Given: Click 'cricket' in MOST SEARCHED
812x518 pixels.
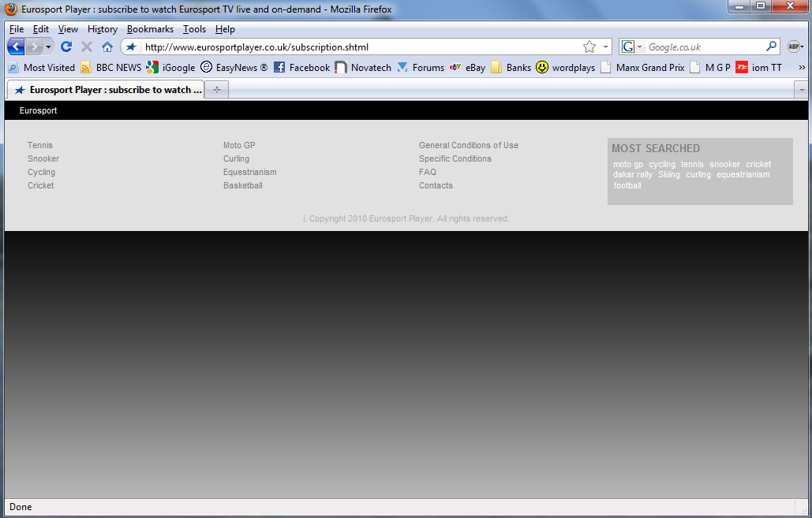Looking at the screenshot, I should (x=758, y=164).
